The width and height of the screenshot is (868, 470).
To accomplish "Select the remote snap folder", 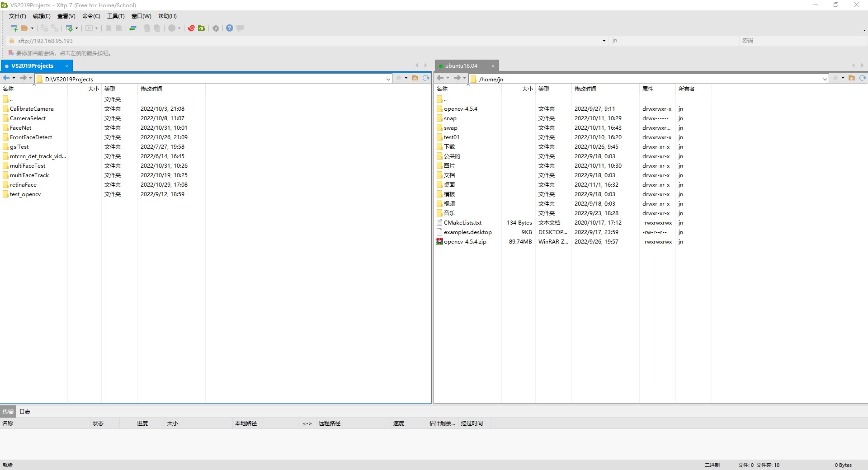I will point(450,118).
